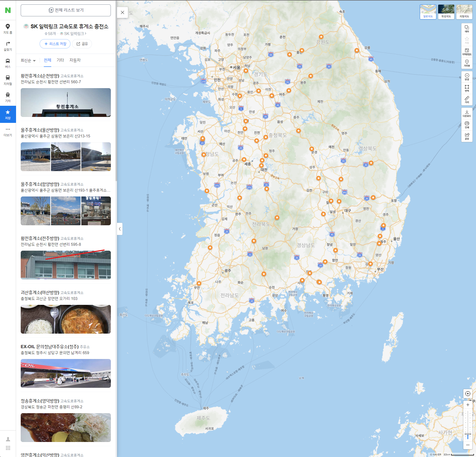Open the Naver logo home link
This screenshot has height=457, width=476.
point(8,10)
